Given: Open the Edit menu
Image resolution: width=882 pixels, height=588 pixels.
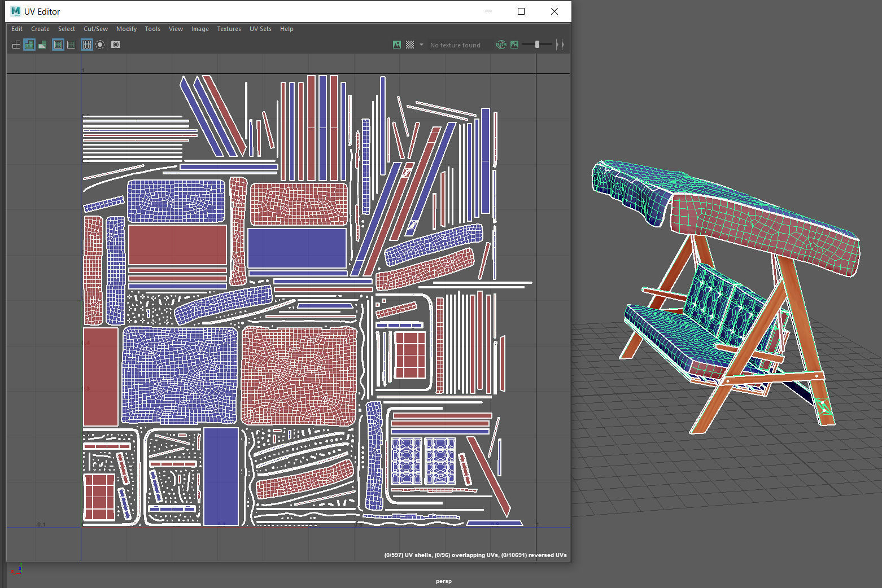Looking at the screenshot, I should [17, 29].
